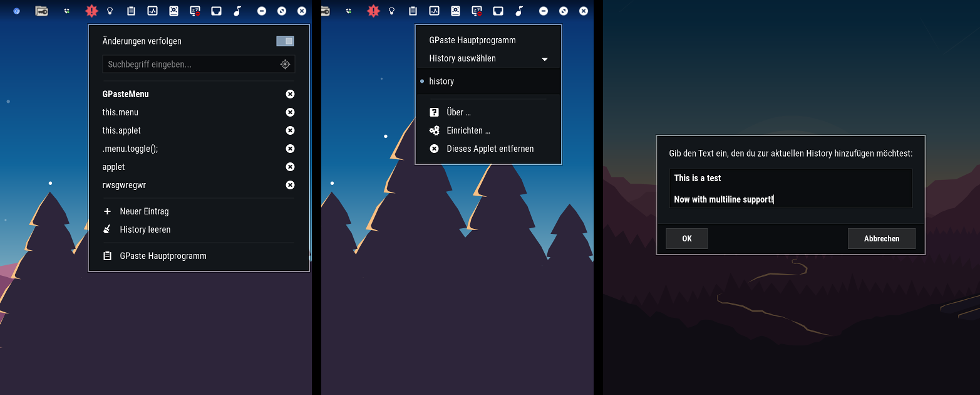This screenshot has height=395, width=980.
Task: Click the network ethernet icon in the left panel
Action: pos(216,11)
